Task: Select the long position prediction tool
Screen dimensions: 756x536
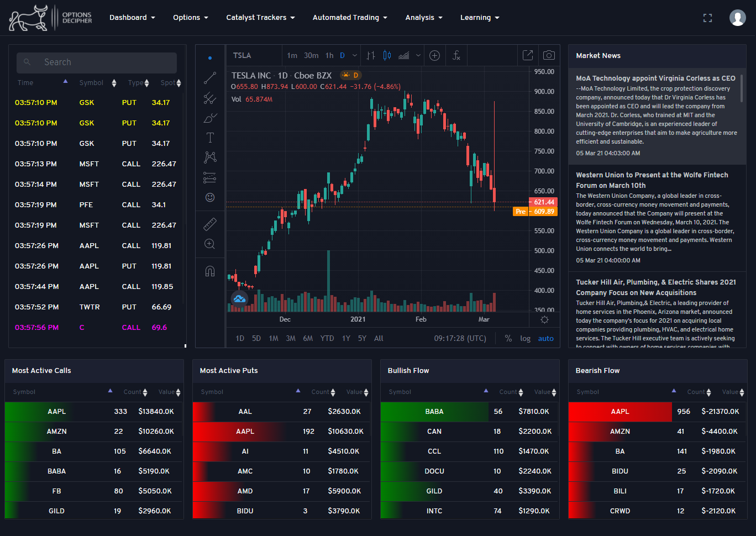Action: coord(210,177)
